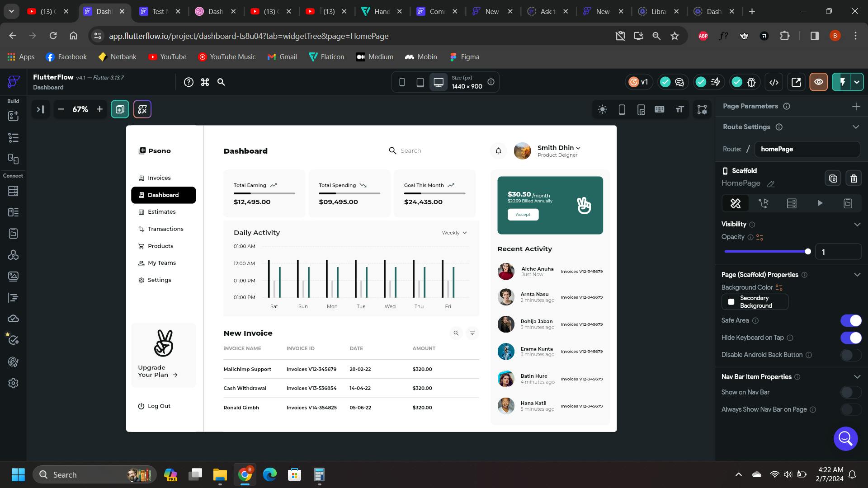Toggle canvas light mode sun icon

pyautogui.click(x=602, y=109)
